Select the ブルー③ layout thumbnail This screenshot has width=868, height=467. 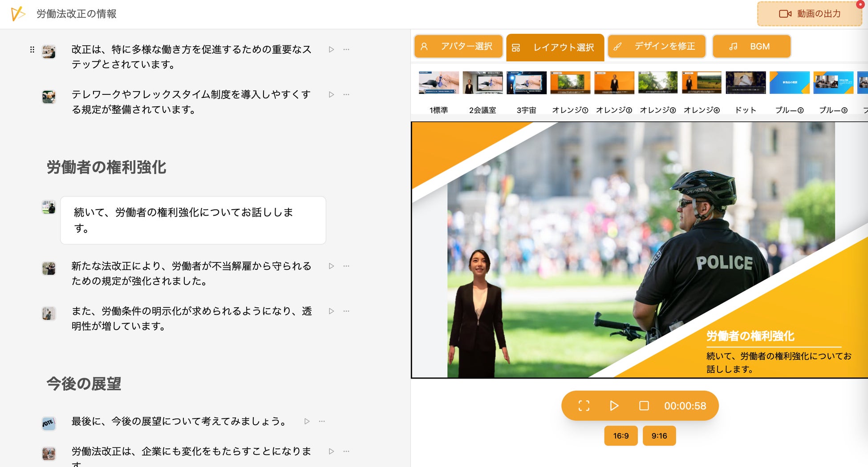coord(833,83)
